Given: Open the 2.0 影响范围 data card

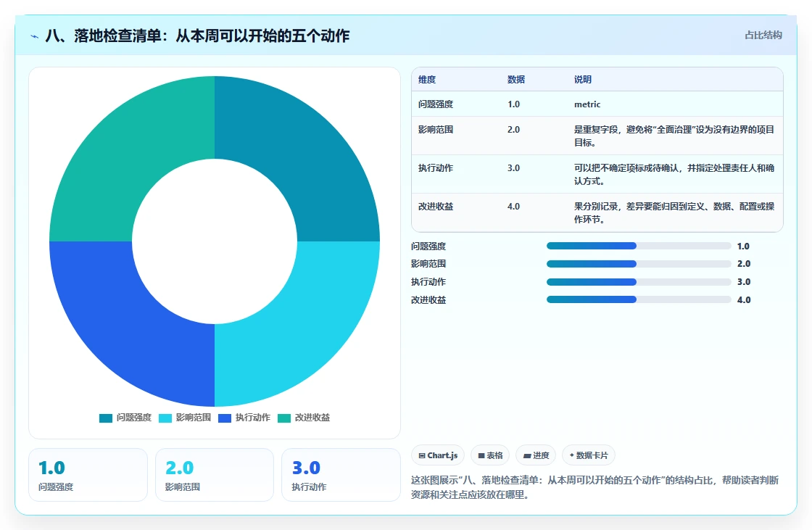Looking at the screenshot, I should (215, 475).
